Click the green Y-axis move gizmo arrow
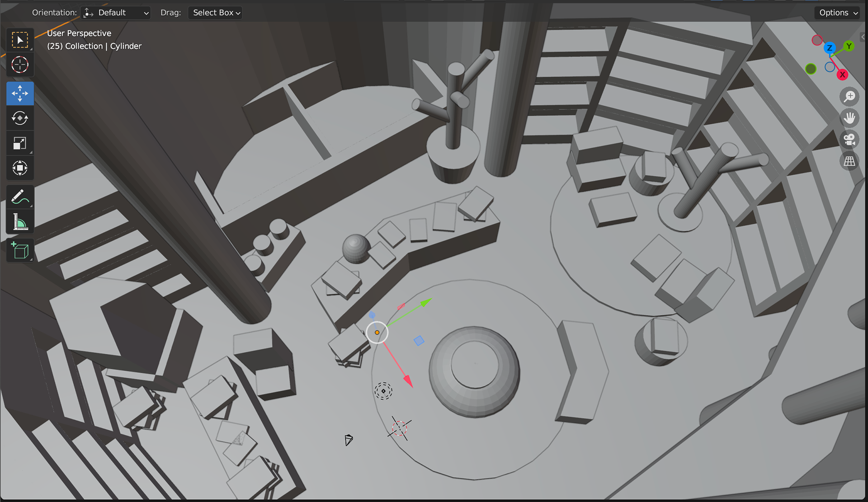 point(426,303)
